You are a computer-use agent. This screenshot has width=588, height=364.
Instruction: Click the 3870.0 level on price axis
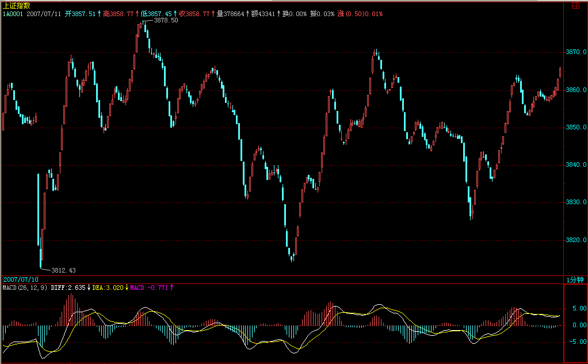575,52
